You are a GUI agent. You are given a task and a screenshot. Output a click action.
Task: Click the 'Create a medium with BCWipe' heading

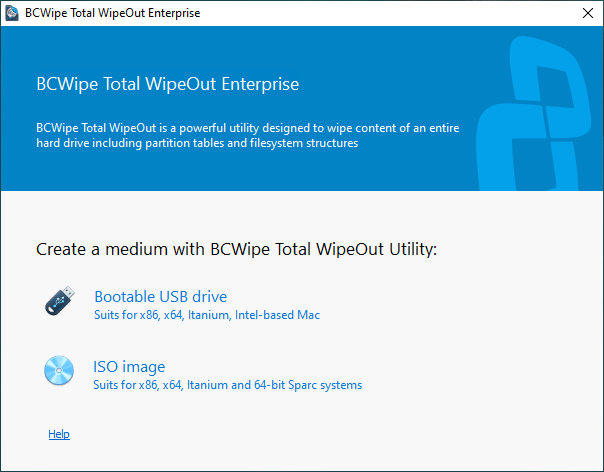pyautogui.click(x=237, y=249)
